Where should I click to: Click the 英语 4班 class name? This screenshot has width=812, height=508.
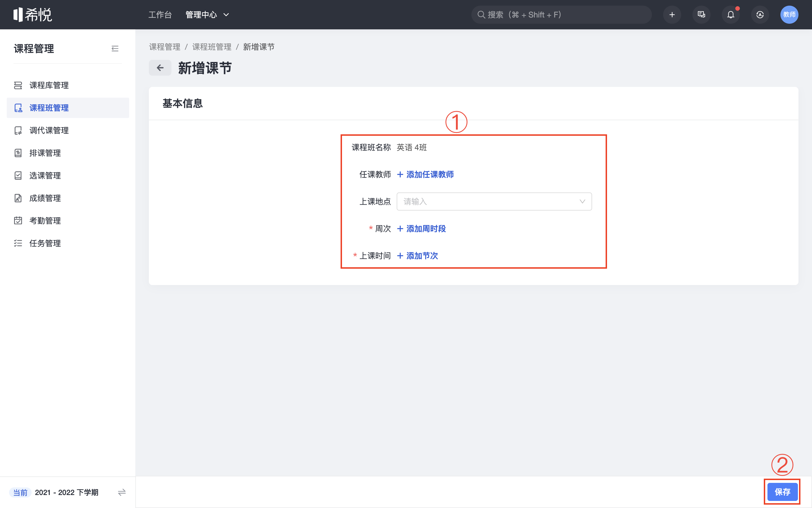click(x=412, y=148)
